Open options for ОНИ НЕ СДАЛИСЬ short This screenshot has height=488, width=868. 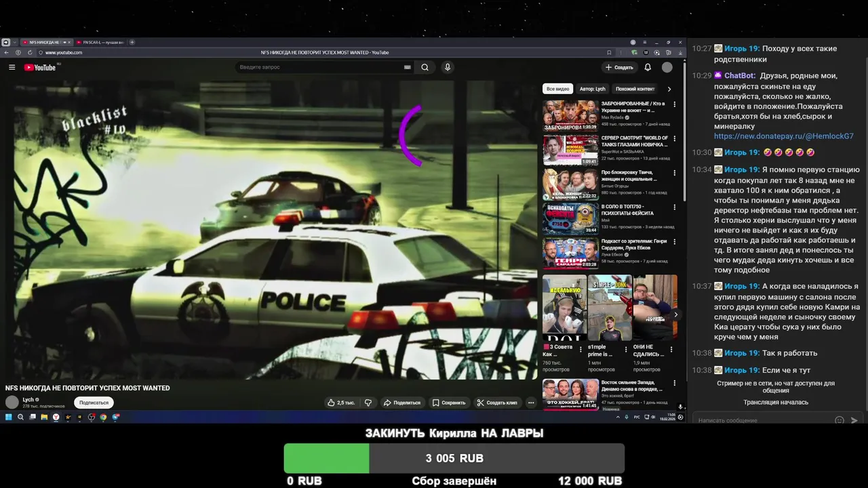coord(671,350)
